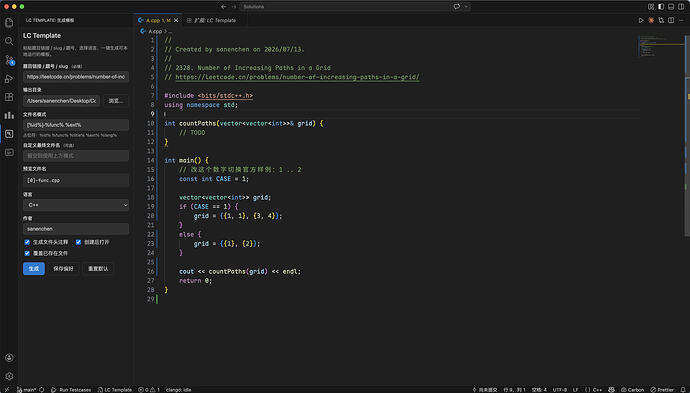
Task: Open the bar-chart icon view in activity bar
Action: (9, 115)
